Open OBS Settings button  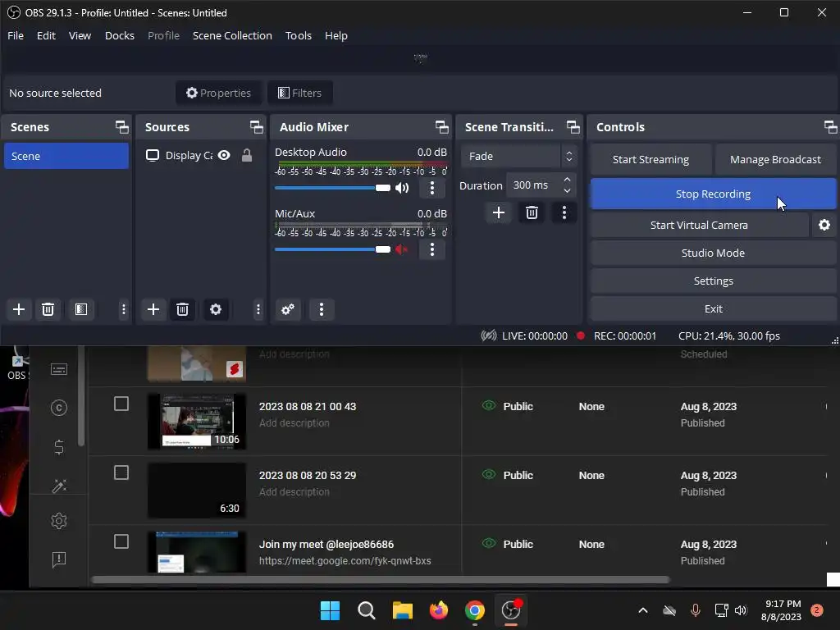pyautogui.click(x=713, y=281)
